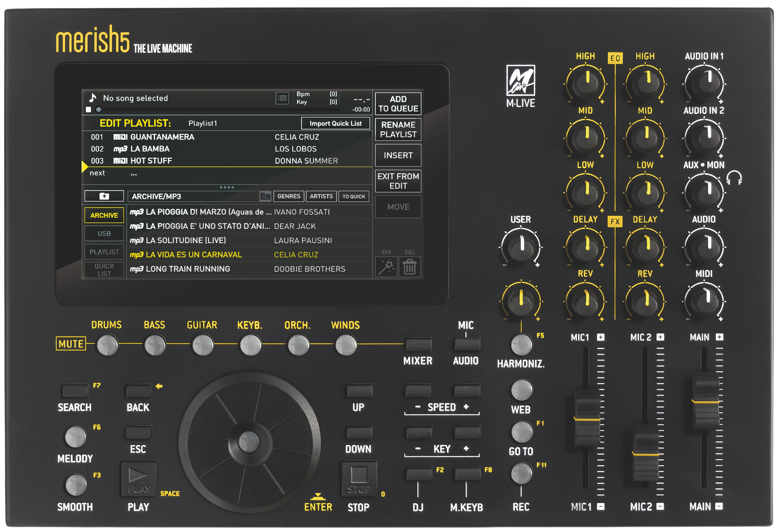The width and height of the screenshot is (778, 532).
Task: Click the BACK hardware button
Action: [138, 391]
